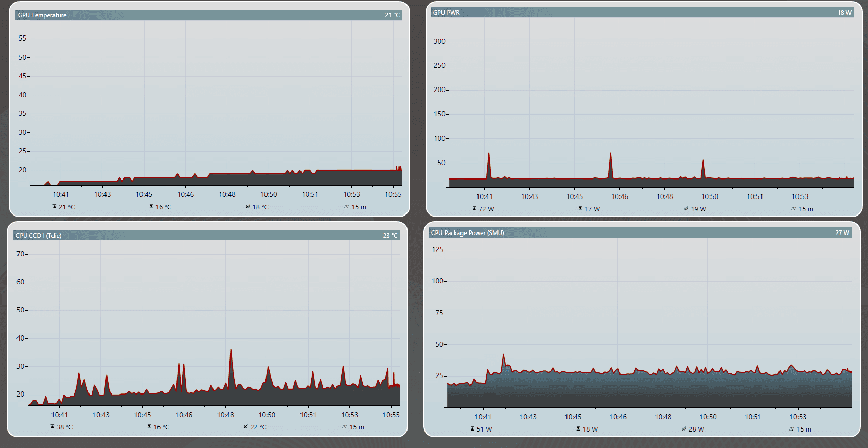The height and width of the screenshot is (448, 868).
Task: Click the 10:50 spike in the GPU PWR graph
Action: (703, 169)
